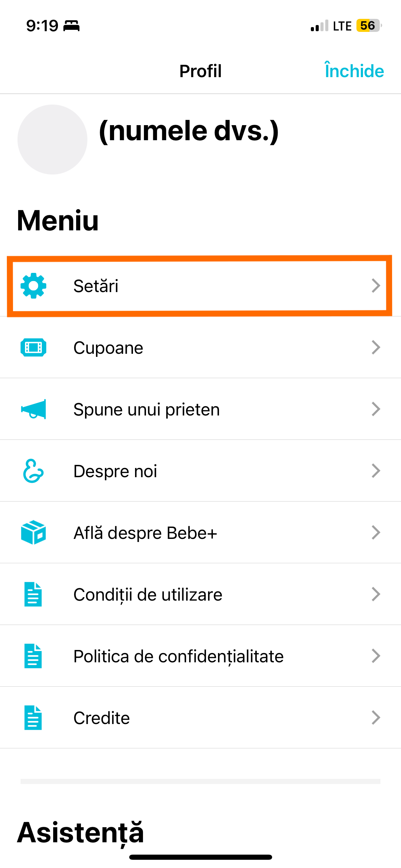
Task: Tap chevron beside Politica de confidențialitate
Action: (x=376, y=656)
